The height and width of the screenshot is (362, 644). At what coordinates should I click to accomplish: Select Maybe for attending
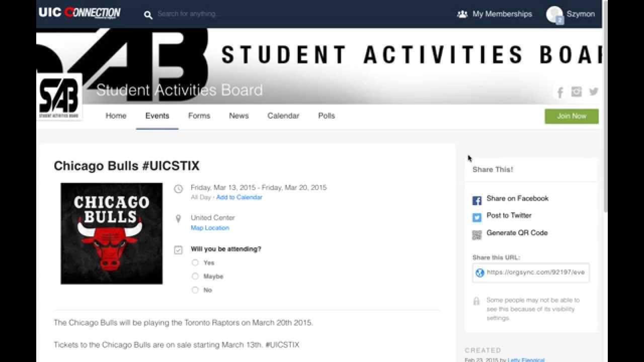pos(195,276)
